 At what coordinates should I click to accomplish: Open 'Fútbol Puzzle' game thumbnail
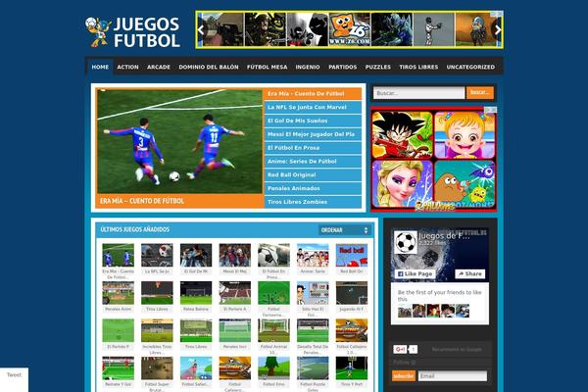click(x=313, y=368)
